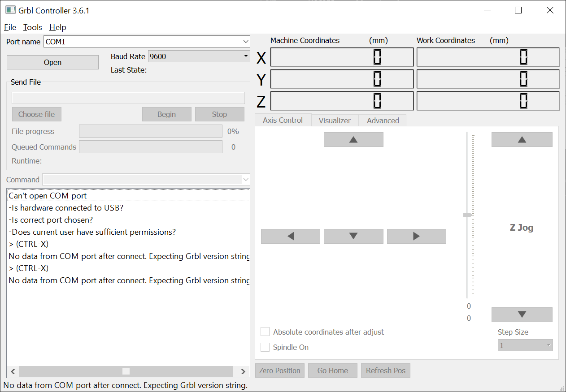566x392 pixels.
Task: Click the X-axis left jog arrow button
Action: (x=291, y=236)
